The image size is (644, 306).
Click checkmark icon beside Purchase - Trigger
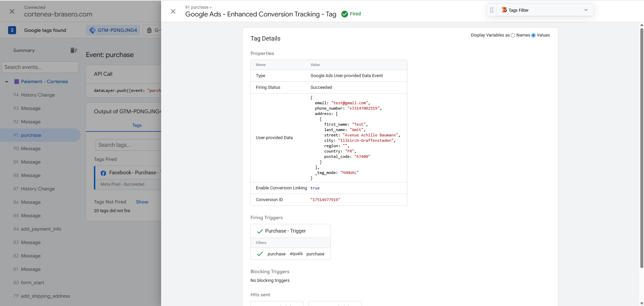coord(260,231)
